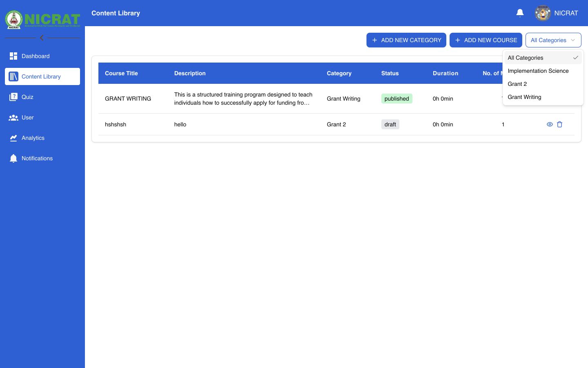Viewport: 588px width, 368px height.
Task: Click the checkmark beside All Categories
Action: (575, 58)
